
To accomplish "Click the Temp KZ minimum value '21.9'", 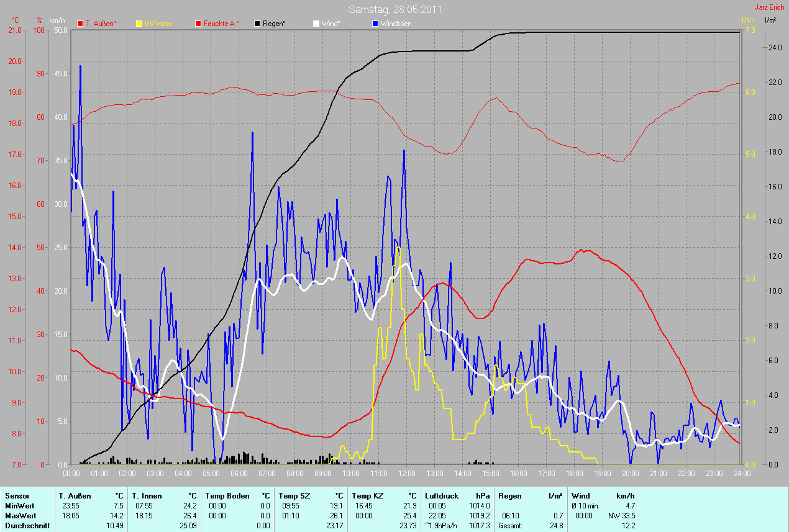I will (409, 506).
